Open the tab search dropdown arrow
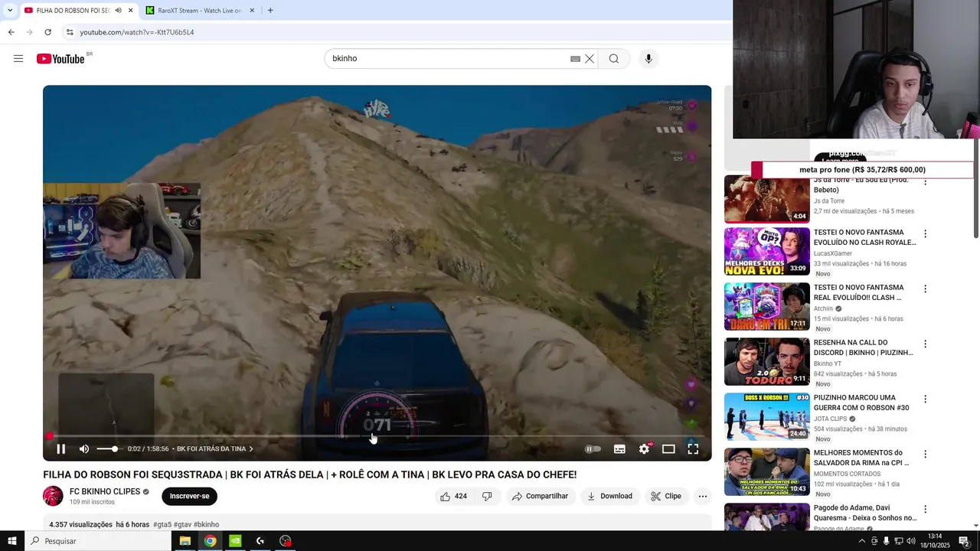The height and width of the screenshot is (551, 980). click(x=10, y=11)
